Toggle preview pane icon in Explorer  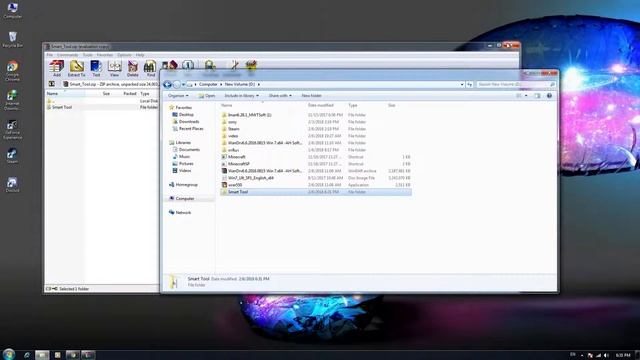[537, 96]
